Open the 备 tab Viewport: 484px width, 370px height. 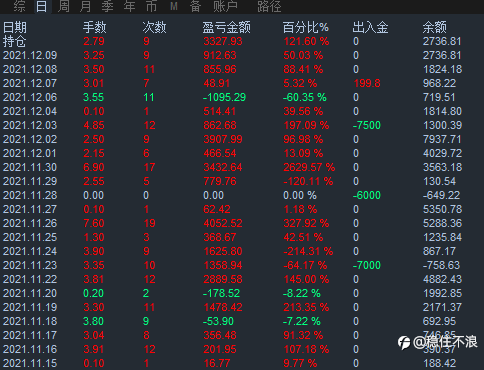click(196, 6)
